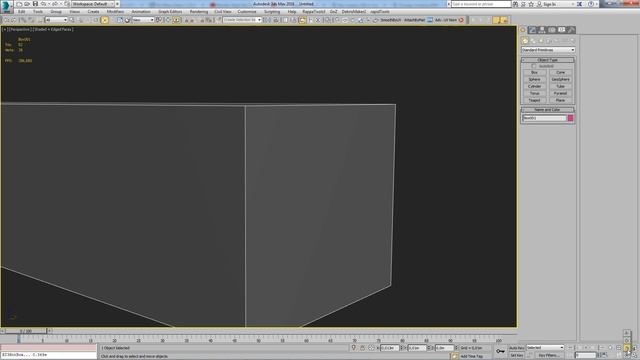Open the Group menu
Image resolution: width=640 pixels, height=360 pixels.
point(56,12)
